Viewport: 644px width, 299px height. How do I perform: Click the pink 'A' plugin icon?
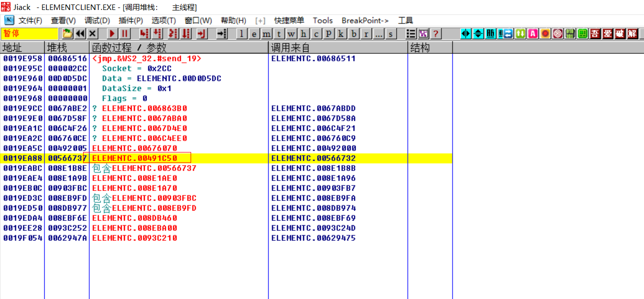coord(533,33)
